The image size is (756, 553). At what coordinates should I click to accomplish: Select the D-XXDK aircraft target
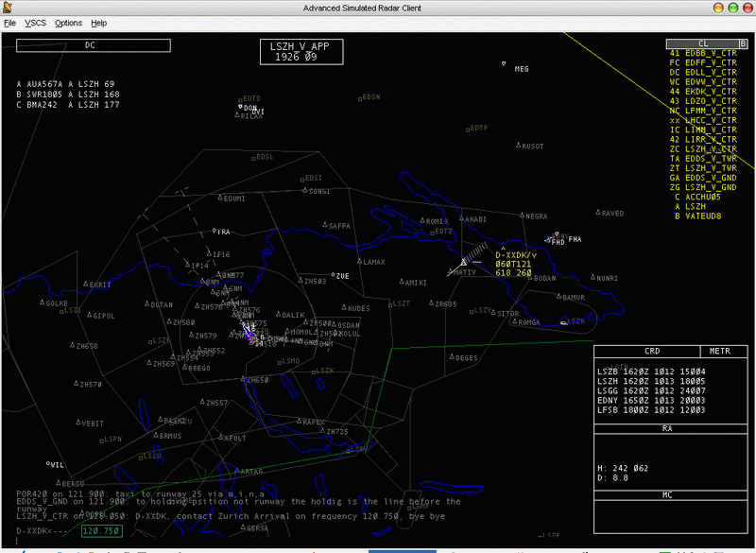(463, 261)
